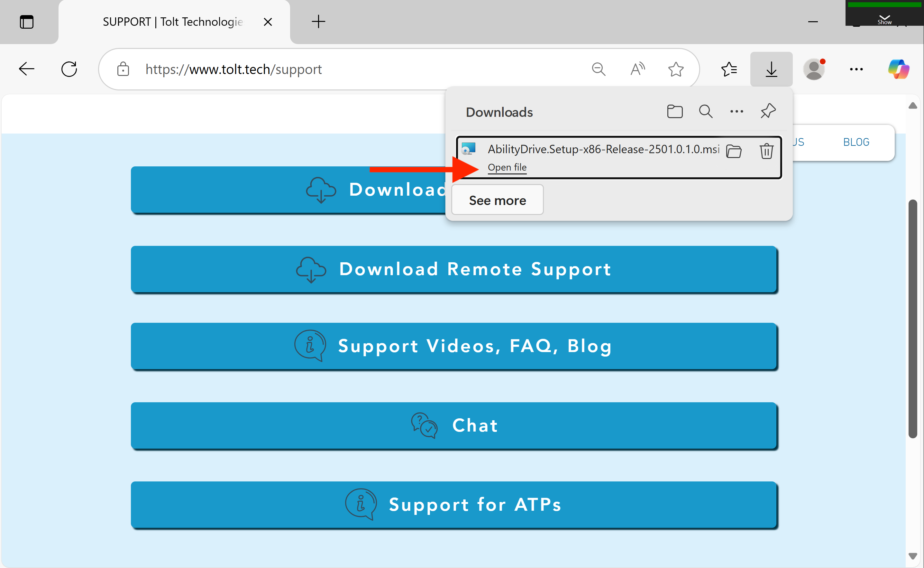Open more options in the Downloads panel
This screenshot has height=568, width=924.
pos(736,112)
